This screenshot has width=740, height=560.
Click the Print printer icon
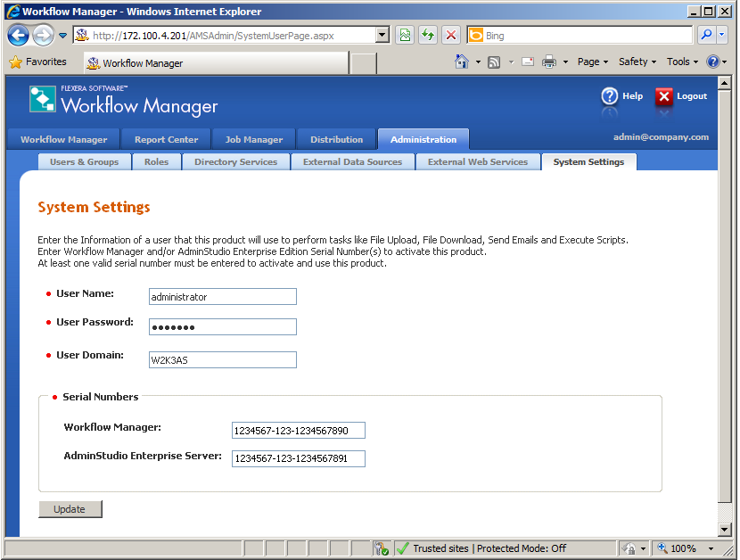549,62
